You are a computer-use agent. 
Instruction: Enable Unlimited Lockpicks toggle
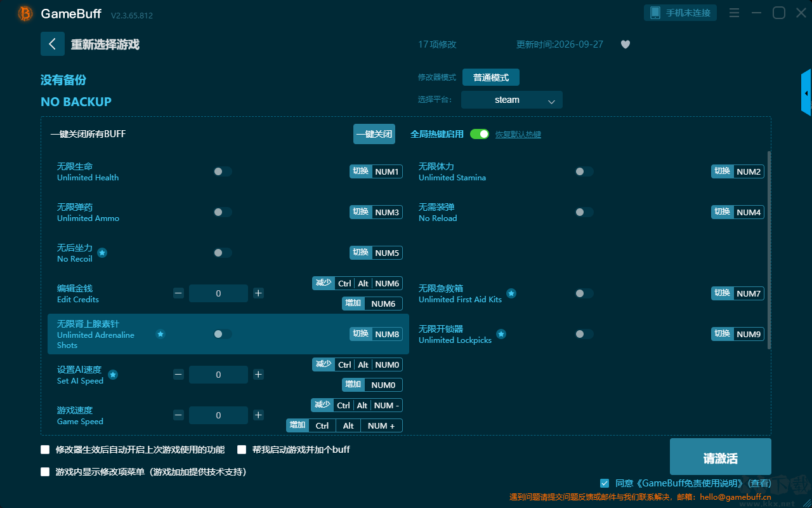584,334
